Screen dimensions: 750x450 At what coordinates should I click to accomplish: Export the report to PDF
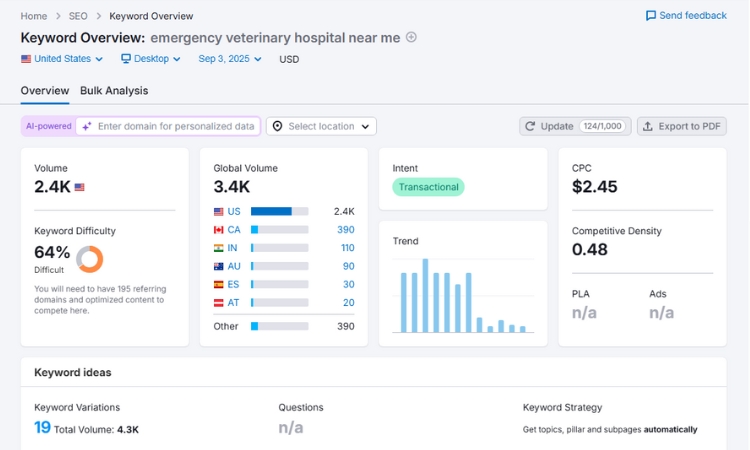click(682, 126)
